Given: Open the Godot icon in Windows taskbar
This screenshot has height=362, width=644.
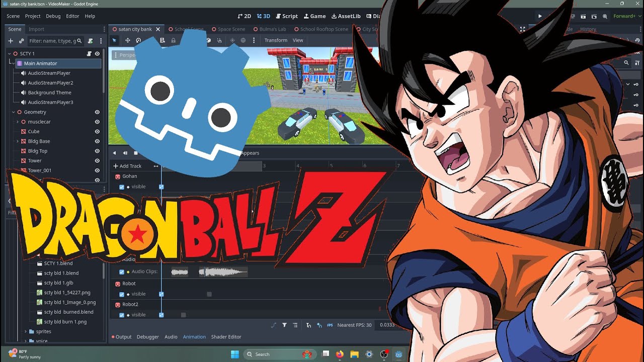Looking at the screenshot, I should (399, 354).
